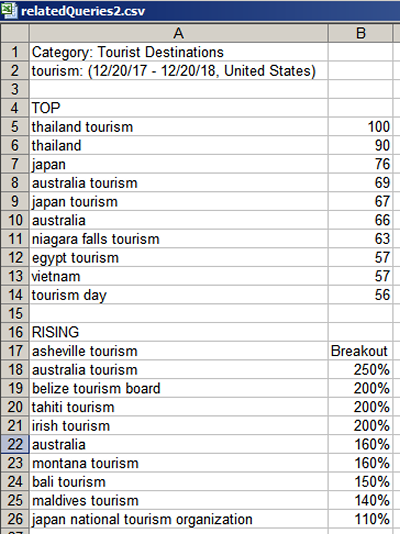Select the 250% cell for australia tourism
Viewport: 400px width, 534px height.
(x=361, y=370)
